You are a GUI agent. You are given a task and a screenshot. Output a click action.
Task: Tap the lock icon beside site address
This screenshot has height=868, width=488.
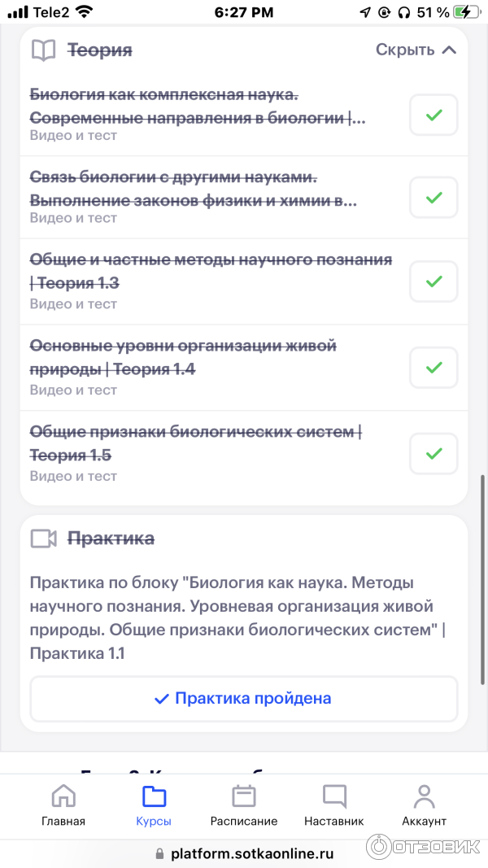pos(159,854)
